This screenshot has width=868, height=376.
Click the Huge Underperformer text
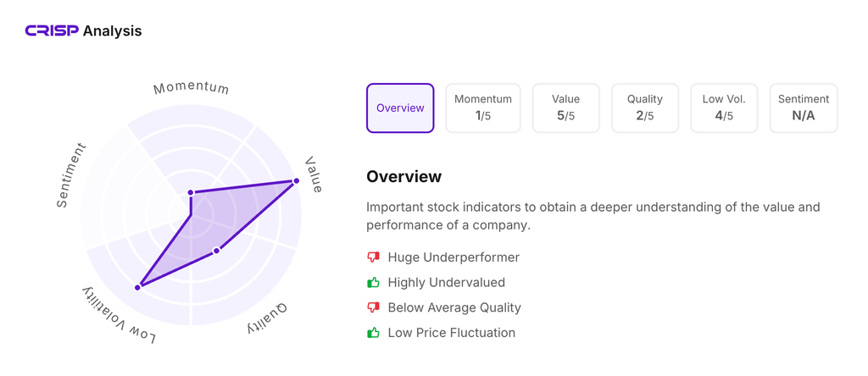click(x=453, y=257)
